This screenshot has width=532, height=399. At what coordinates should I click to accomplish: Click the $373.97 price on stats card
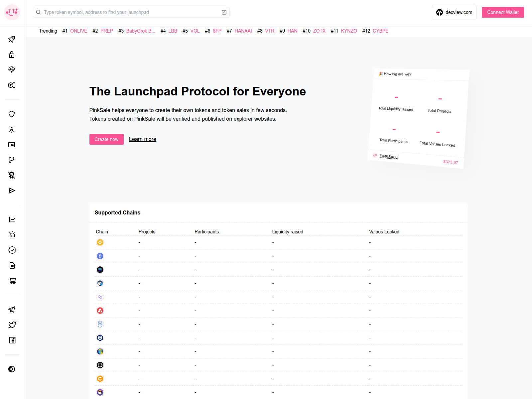click(x=451, y=162)
